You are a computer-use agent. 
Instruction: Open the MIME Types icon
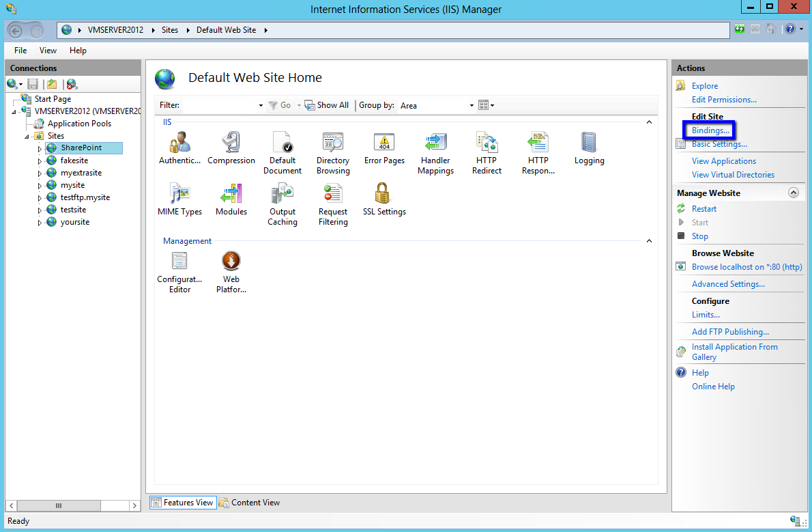[x=179, y=199]
